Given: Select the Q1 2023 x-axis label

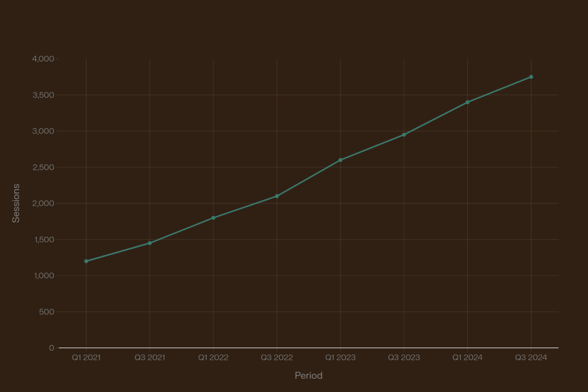Looking at the screenshot, I should [341, 358].
